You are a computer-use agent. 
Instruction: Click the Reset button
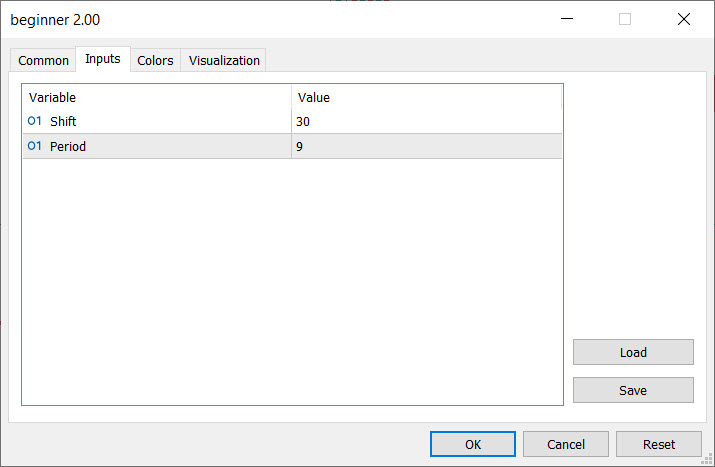point(659,444)
